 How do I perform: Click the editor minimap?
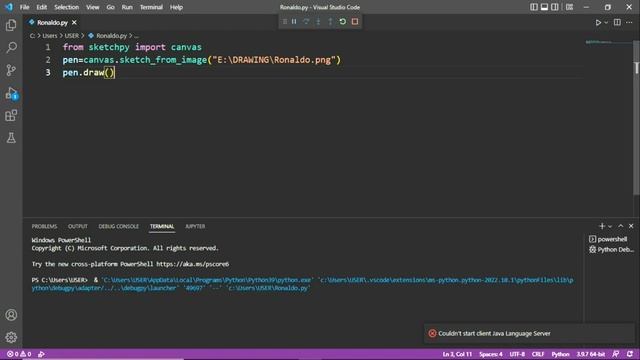click(x=608, y=42)
